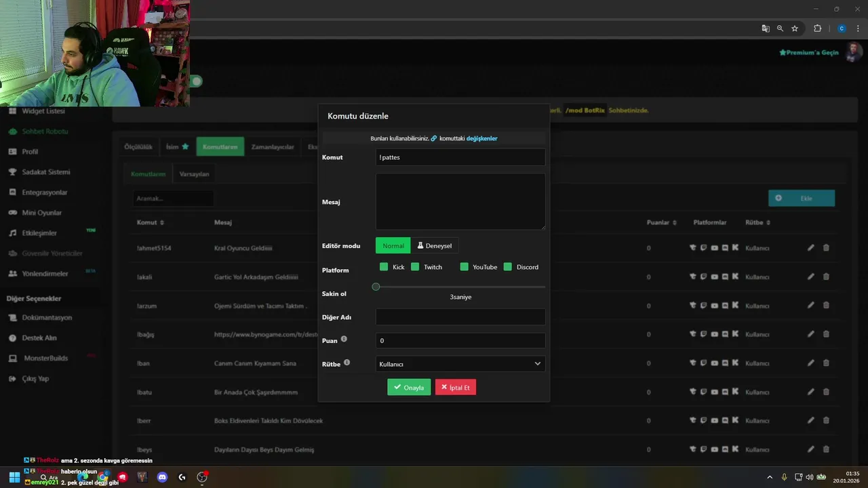
Task: Click into the Mesaj text area
Action: point(460,201)
